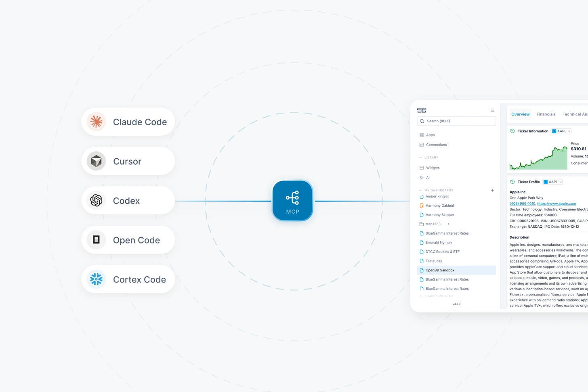This screenshot has height=392, width=588.
Task: Click the OpenBB Sandbox file icon
Action: (x=422, y=270)
